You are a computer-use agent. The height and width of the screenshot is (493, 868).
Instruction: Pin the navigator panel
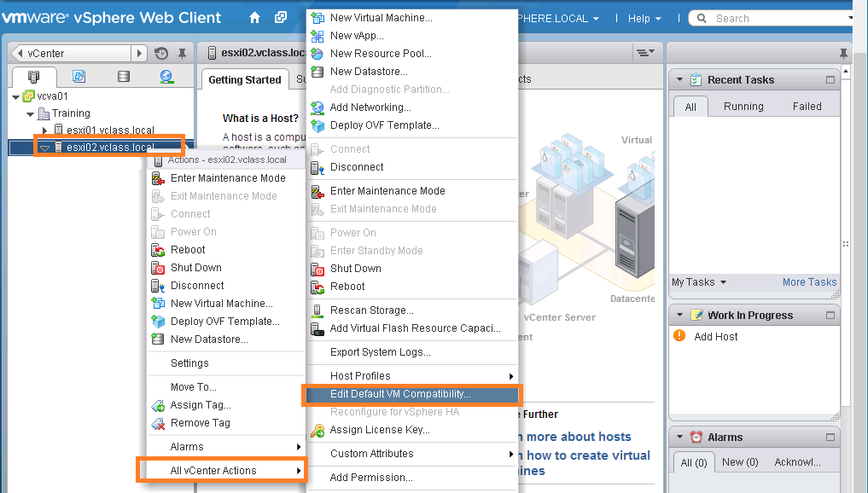pos(182,54)
